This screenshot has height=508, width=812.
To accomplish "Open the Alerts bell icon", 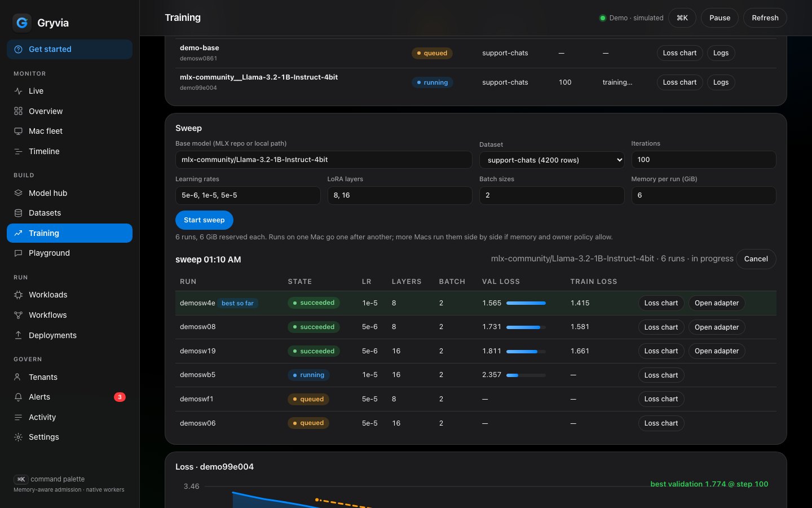I will (19, 397).
